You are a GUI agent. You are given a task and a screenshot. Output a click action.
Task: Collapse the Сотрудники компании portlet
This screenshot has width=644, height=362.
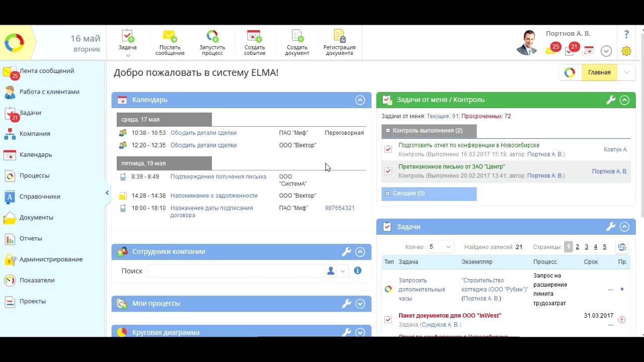[x=360, y=252]
